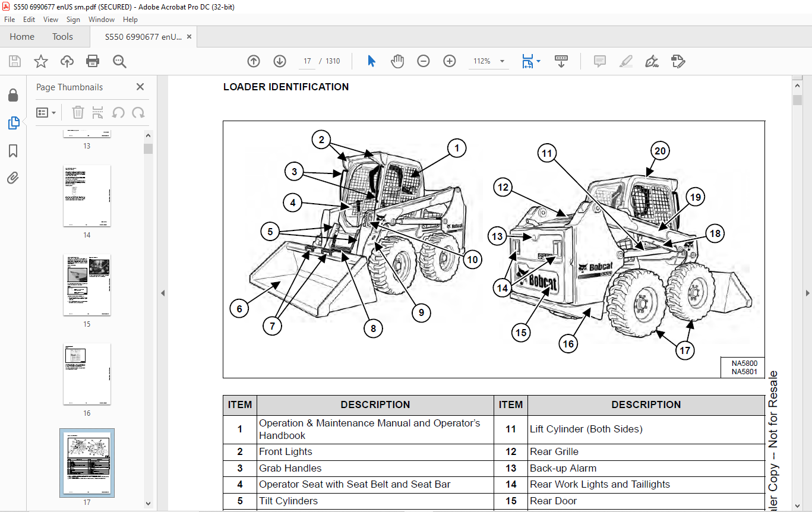Image resolution: width=812 pixels, height=512 pixels.
Task: Go to previous page arrow
Action: [254, 61]
